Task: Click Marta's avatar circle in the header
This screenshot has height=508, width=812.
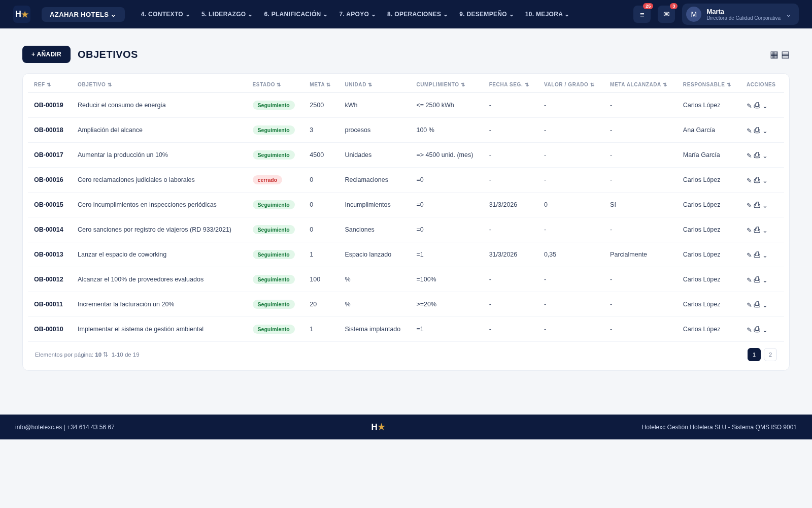Action: pyautogui.click(x=694, y=14)
